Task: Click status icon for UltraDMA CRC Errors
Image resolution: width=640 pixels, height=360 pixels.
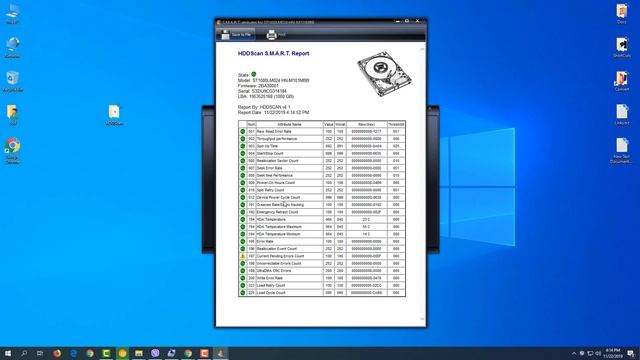Action: coord(242,271)
